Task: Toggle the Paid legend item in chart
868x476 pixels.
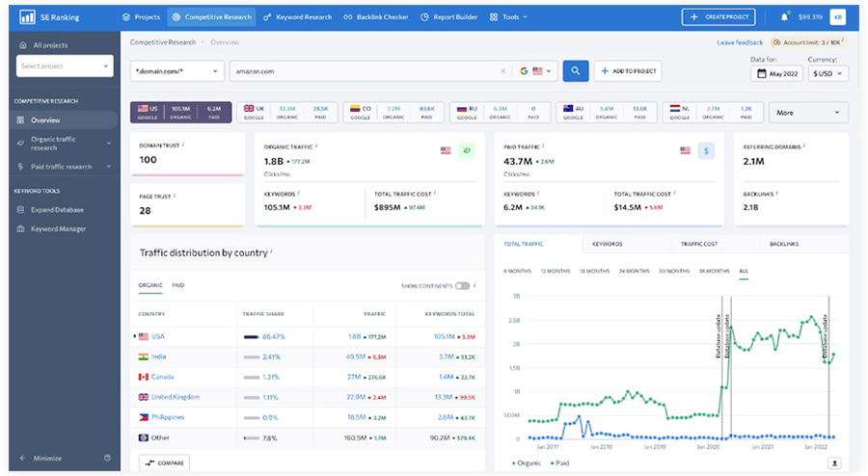Action: point(559,463)
